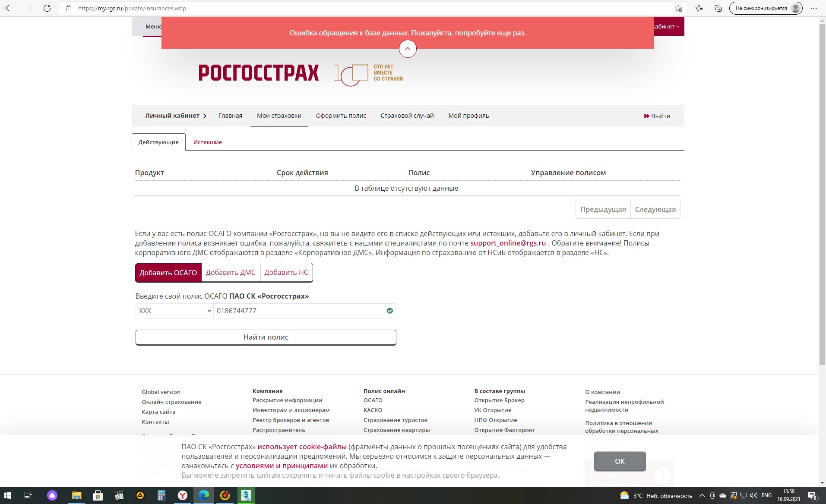Open the volume speaker tray icon
This screenshot has width=826, height=504.
754,495
